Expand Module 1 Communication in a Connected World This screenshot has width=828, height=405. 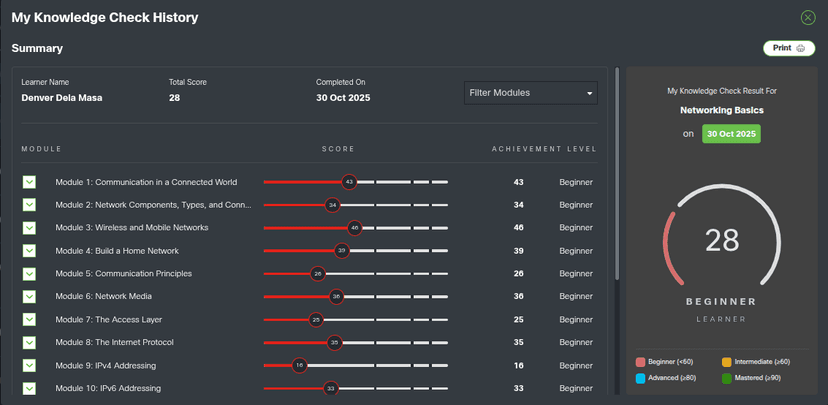[29, 182]
